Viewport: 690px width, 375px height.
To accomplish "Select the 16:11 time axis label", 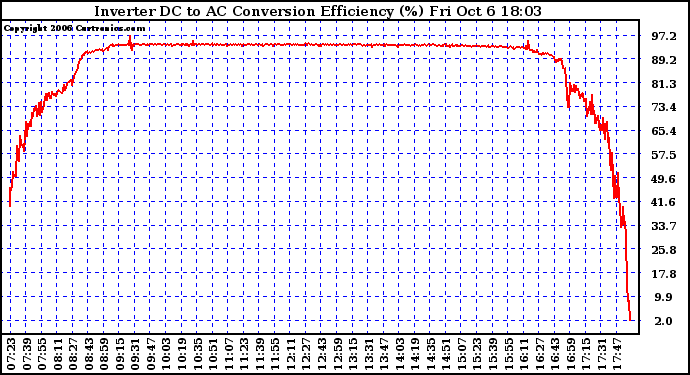I will pyautogui.click(x=524, y=354).
